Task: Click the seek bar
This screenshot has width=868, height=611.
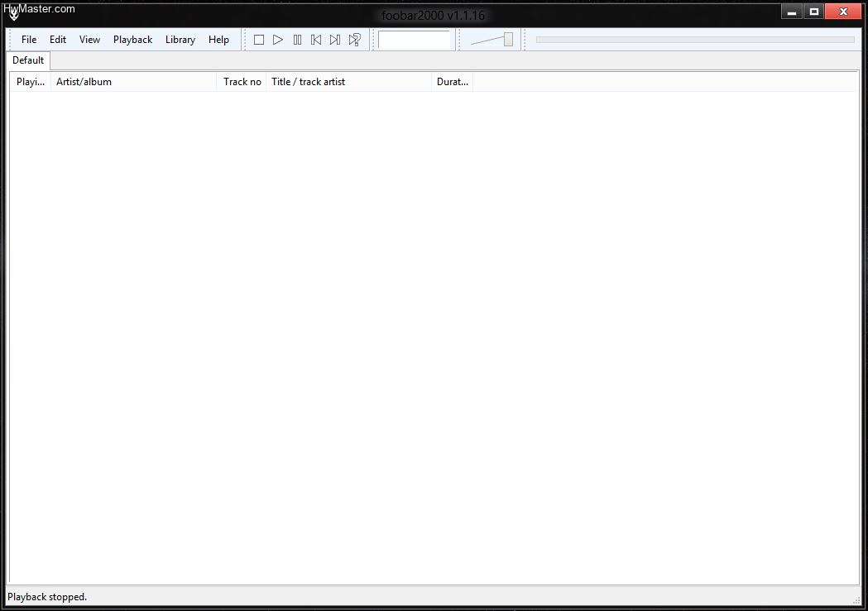Action: [695, 40]
